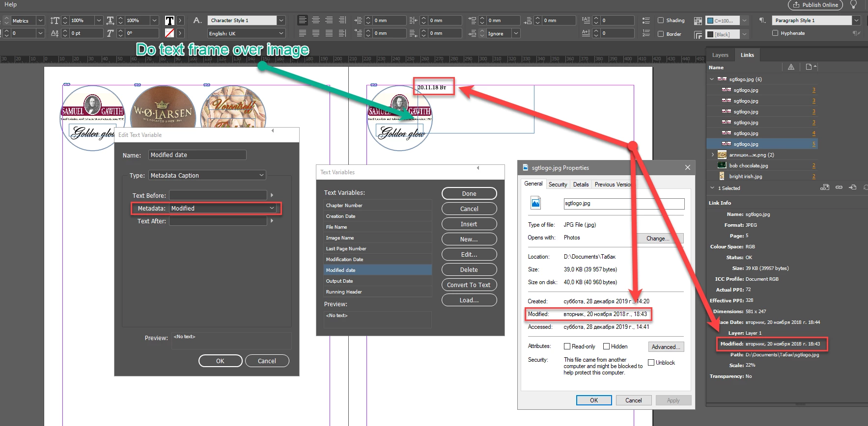The image size is (868, 426).
Task: Check the Hidden attribute checkbox
Action: click(606, 346)
